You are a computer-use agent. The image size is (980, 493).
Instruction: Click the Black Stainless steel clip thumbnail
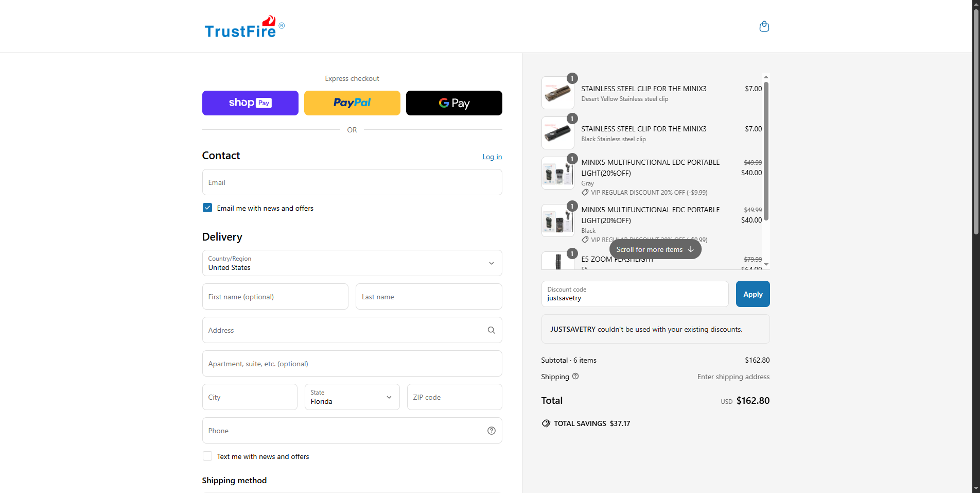(558, 133)
